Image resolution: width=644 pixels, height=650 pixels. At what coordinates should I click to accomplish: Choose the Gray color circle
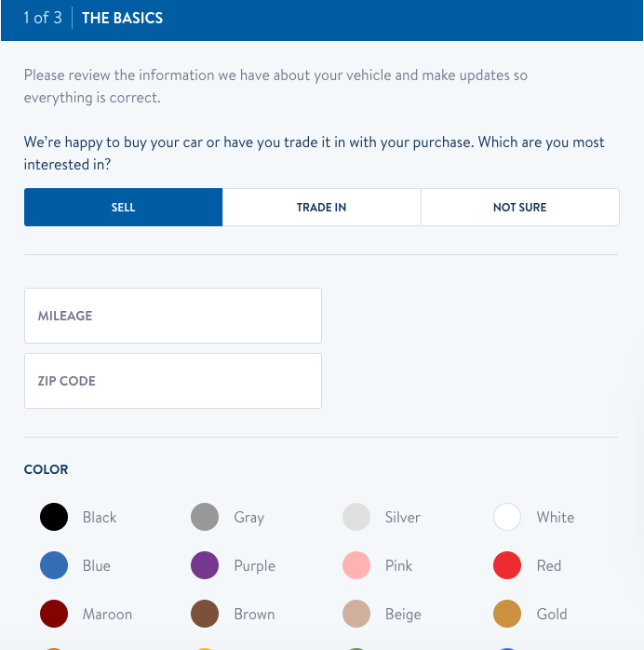pyautogui.click(x=205, y=517)
